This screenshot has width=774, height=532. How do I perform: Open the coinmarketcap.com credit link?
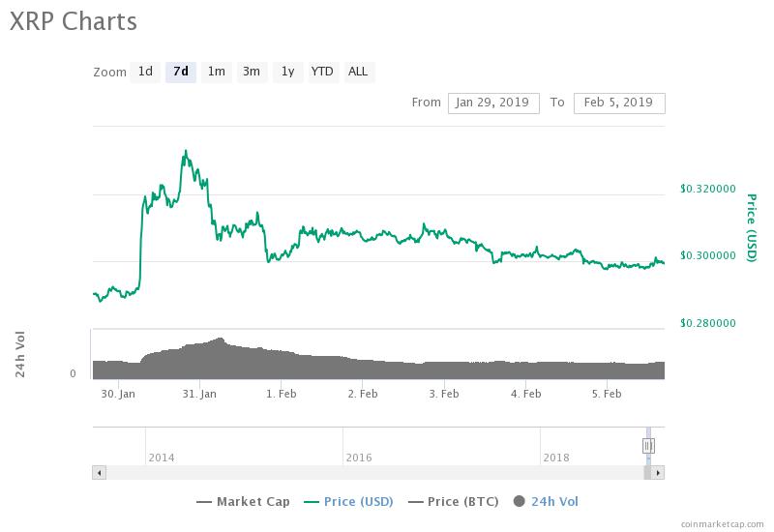tap(722, 524)
